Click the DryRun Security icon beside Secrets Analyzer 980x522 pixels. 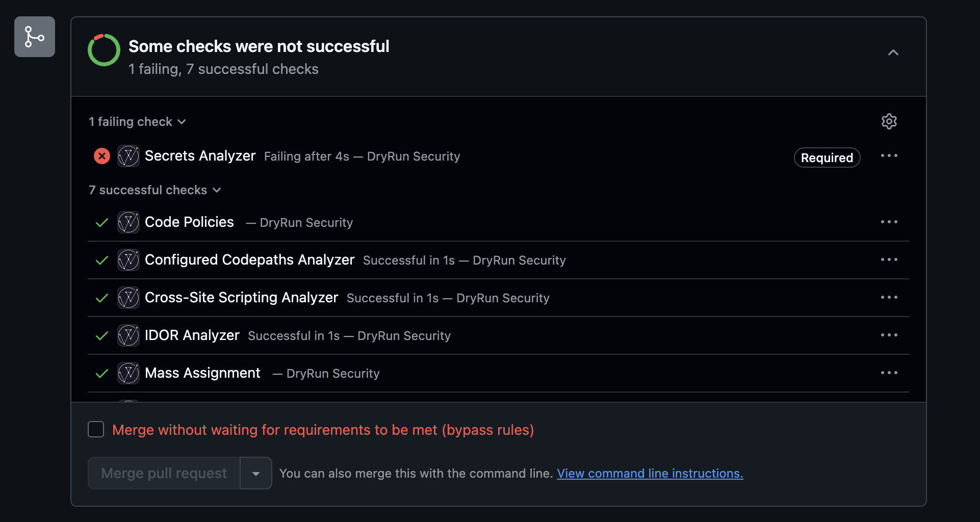(x=128, y=156)
